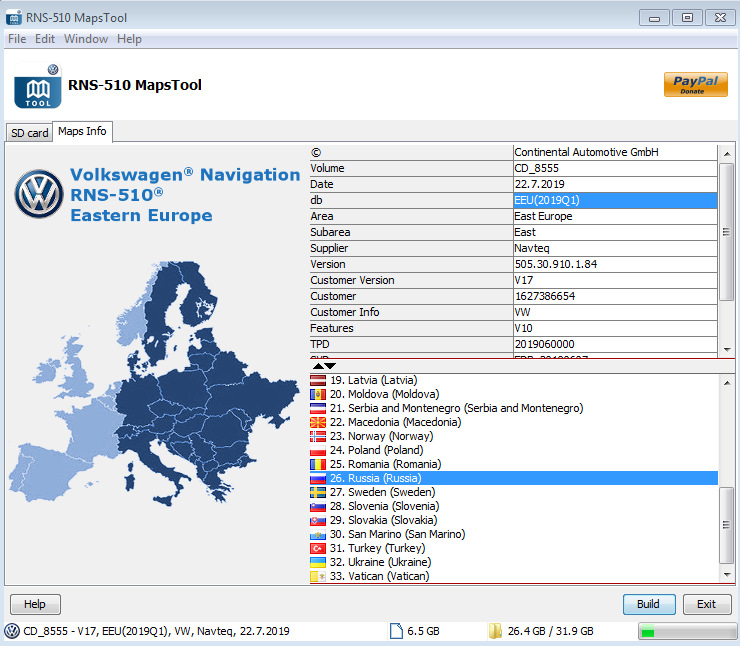The width and height of the screenshot is (740, 646).
Task: Select the Sweden flag icon
Action: click(x=318, y=493)
